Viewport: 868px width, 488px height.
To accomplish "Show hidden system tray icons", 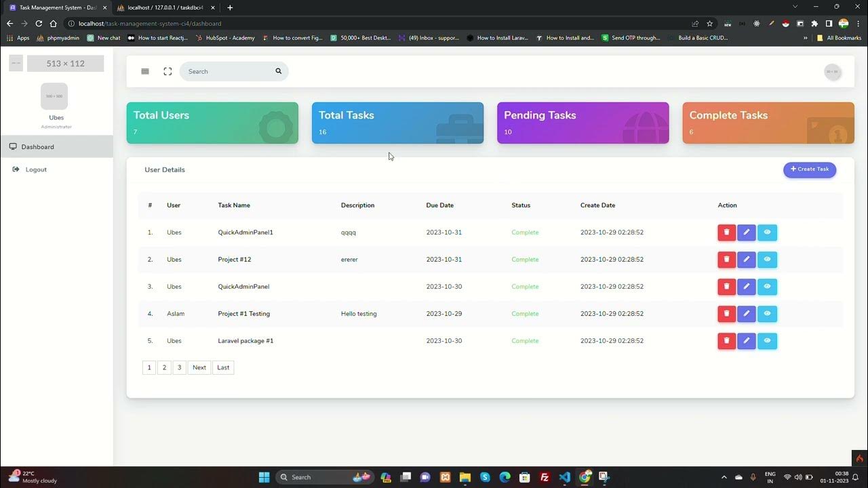I will [724, 477].
